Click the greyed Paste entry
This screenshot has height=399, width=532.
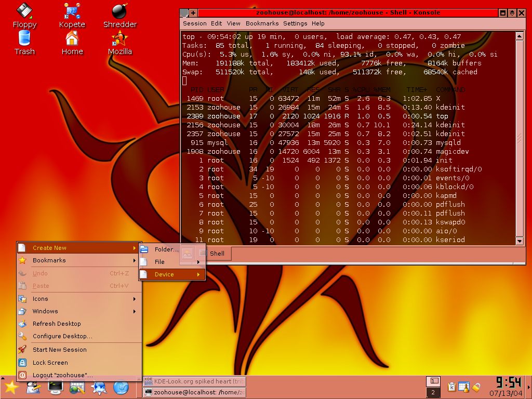(x=79, y=286)
